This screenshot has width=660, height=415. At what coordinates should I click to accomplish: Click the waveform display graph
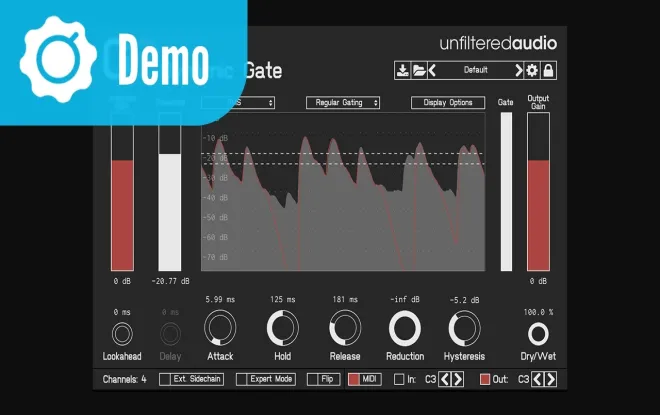(343, 192)
